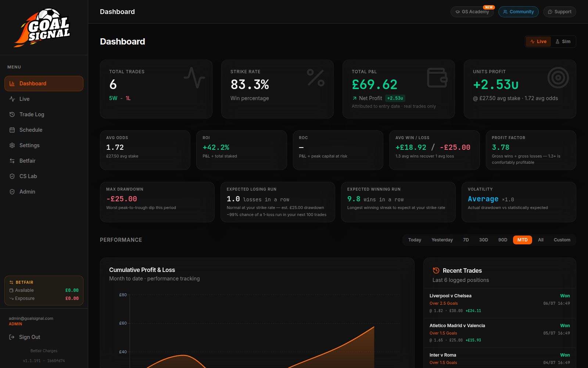Open GS Academy
Image resolution: width=588 pixels, height=368 pixels.
click(472, 12)
